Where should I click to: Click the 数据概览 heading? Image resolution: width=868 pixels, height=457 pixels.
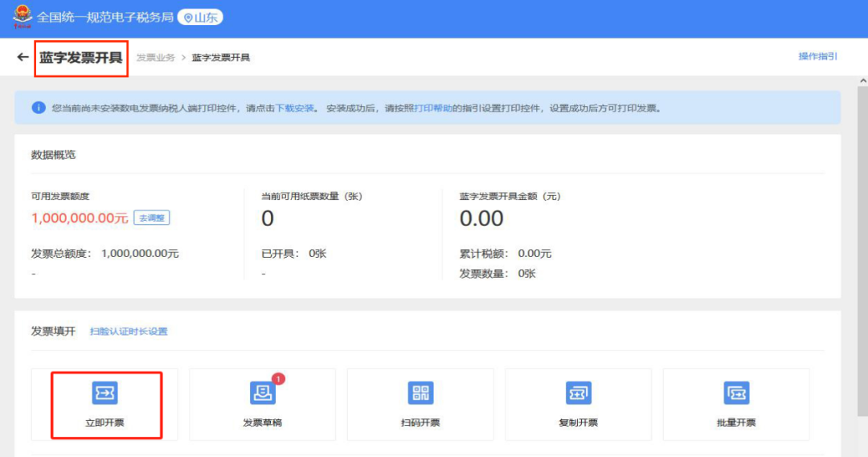(x=53, y=155)
